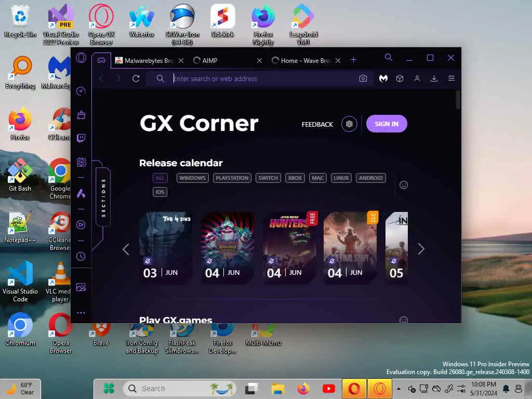Open the extensions cube icon
The height and width of the screenshot is (399, 532).
(x=400, y=79)
